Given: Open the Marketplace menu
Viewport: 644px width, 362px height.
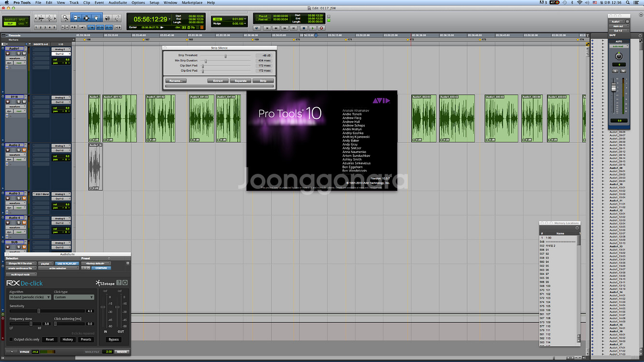Looking at the screenshot, I should (x=192, y=2).
